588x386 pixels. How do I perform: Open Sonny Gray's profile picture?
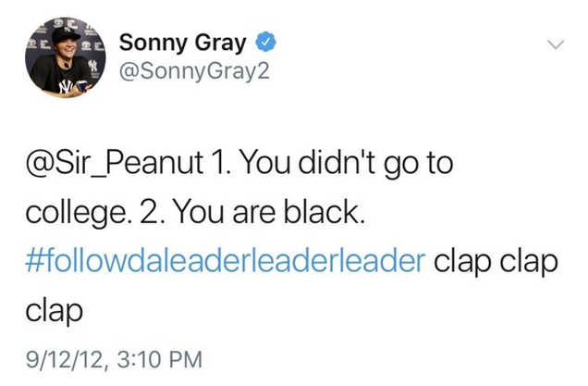click(66, 57)
